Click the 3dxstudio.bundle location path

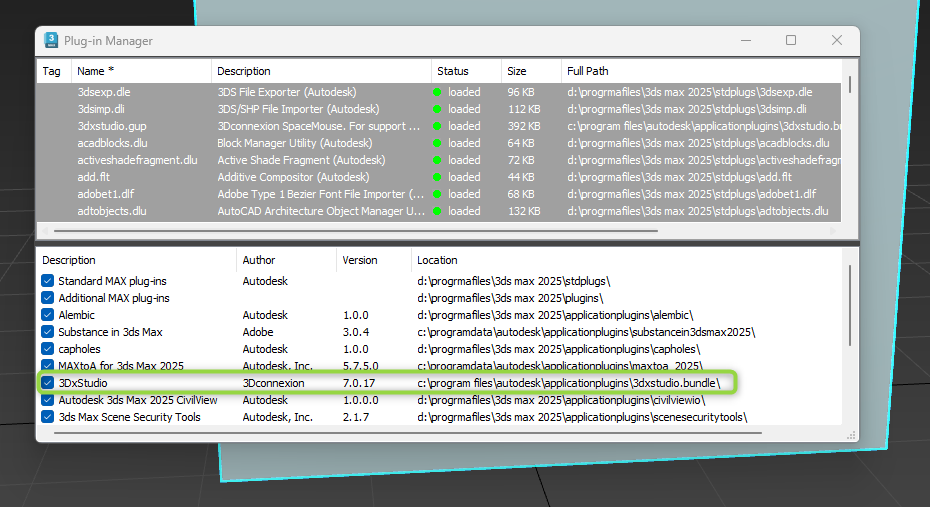point(568,383)
